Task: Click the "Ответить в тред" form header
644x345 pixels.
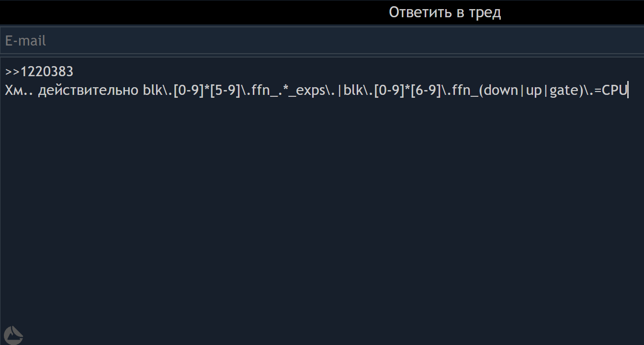Action: click(x=445, y=12)
